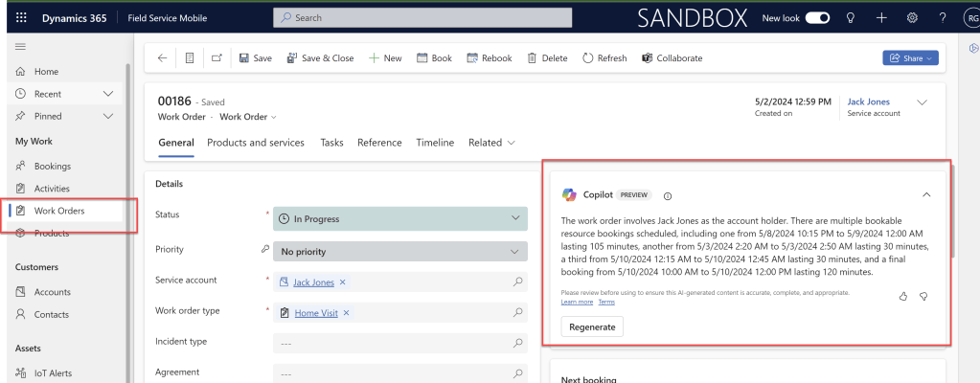Open the Learn more link

pyautogui.click(x=577, y=302)
